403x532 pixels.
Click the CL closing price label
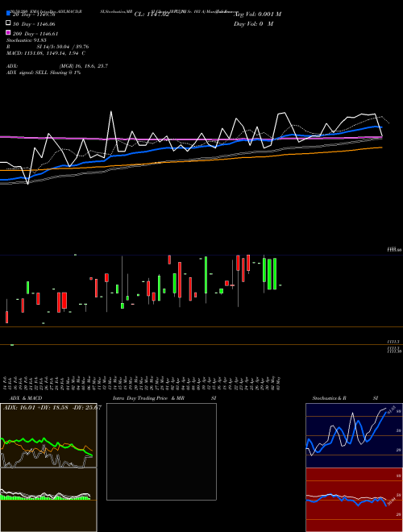152,15
